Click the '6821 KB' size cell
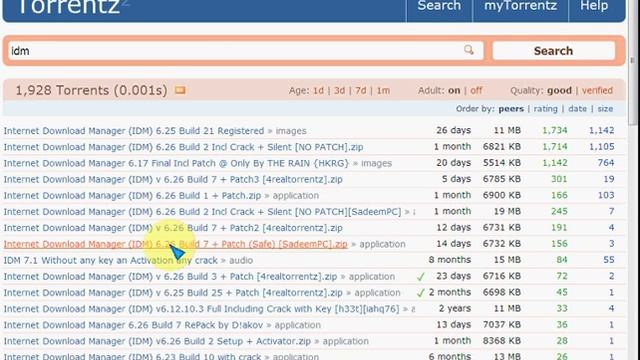The width and height of the screenshot is (640, 360). click(502, 147)
